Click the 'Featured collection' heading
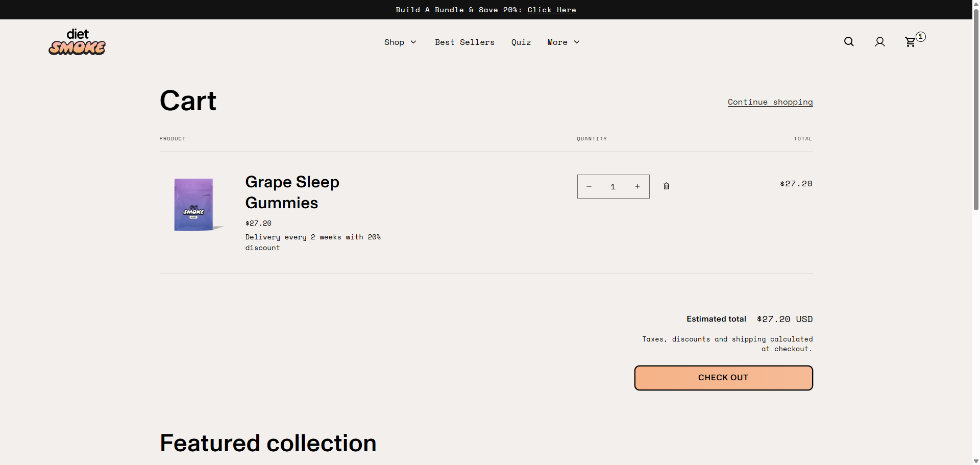980x465 pixels. (x=268, y=443)
